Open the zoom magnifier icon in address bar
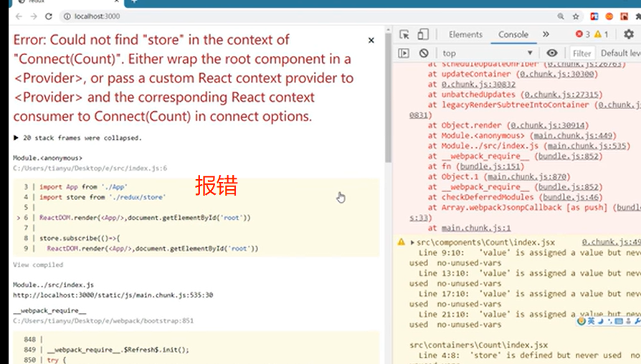Image resolution: width=641 pixels, height=364 pixels. pyautogui.click(x=561, y=16)
